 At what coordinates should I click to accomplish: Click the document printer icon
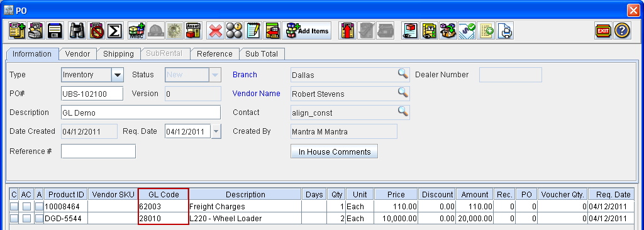[x=504, y=31]
